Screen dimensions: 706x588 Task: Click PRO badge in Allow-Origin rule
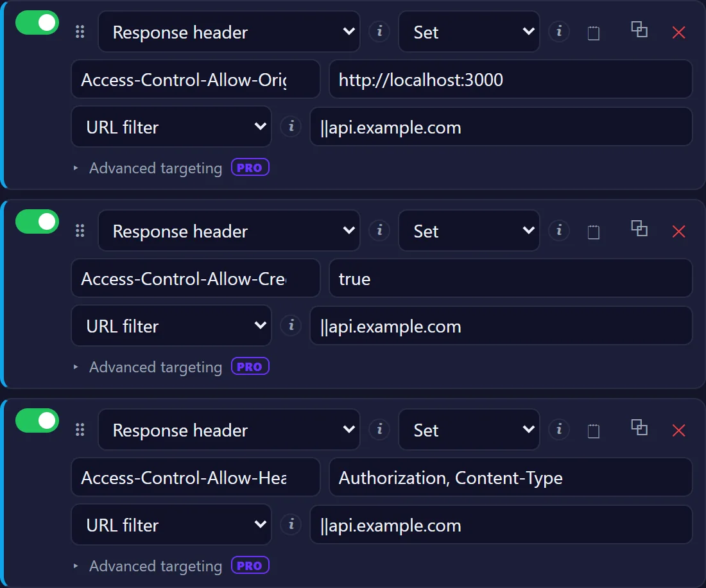click(x=250, y=168)
